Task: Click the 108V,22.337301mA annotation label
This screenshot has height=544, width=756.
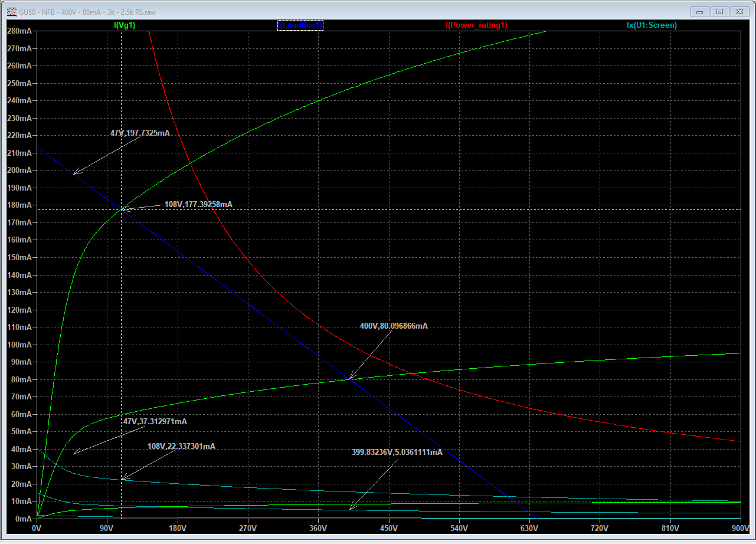Action: 181,447
